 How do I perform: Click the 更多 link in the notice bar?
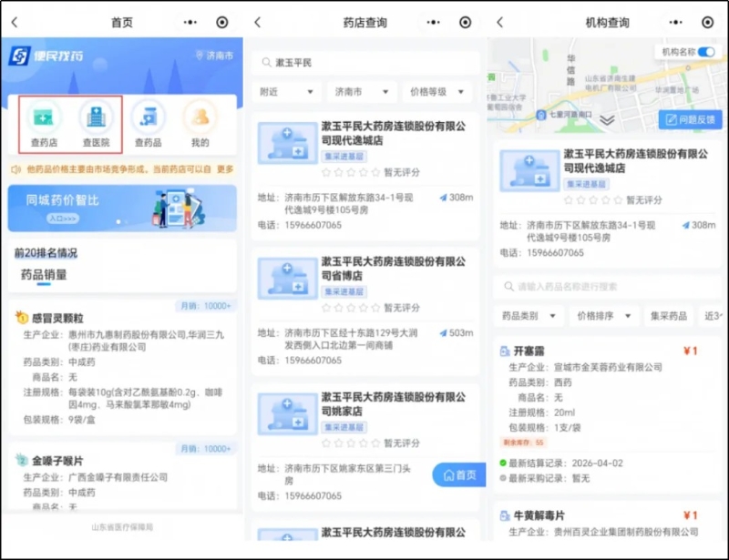tap(225, 169)
